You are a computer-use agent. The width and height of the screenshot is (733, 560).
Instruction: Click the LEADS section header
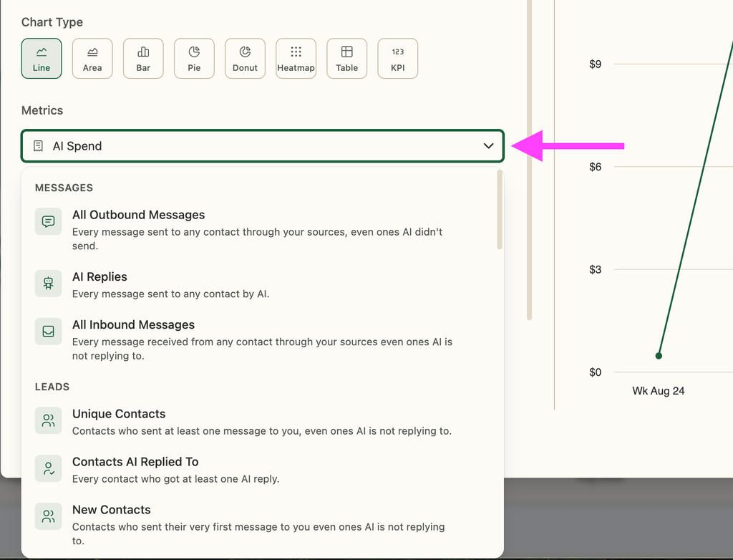click(52, 387)
